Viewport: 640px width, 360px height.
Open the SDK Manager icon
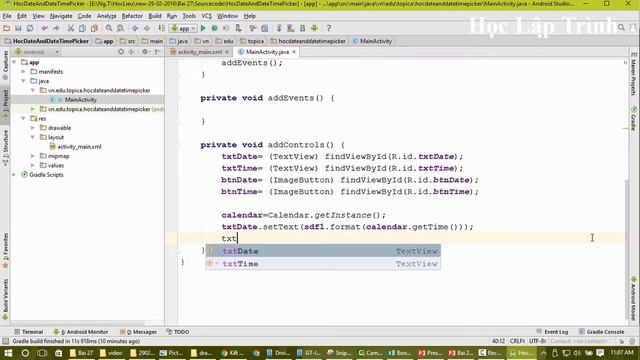point(302,28)
